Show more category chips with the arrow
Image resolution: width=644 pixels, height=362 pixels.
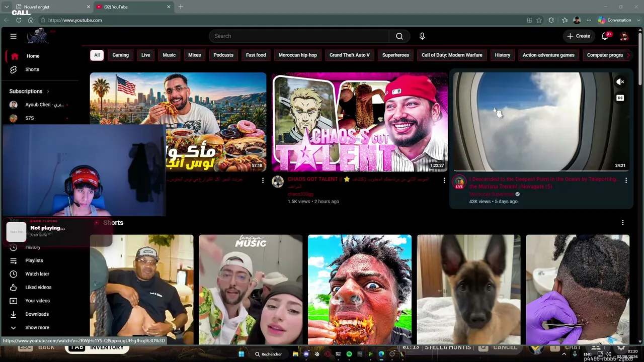click(628, 55)
